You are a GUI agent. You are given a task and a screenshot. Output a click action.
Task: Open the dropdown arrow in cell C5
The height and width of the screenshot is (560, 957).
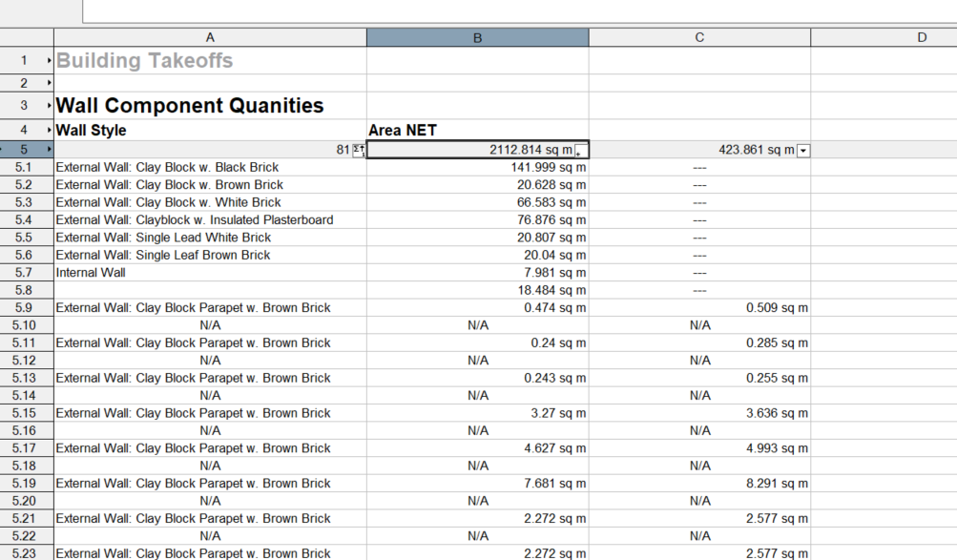coord(803,151)
